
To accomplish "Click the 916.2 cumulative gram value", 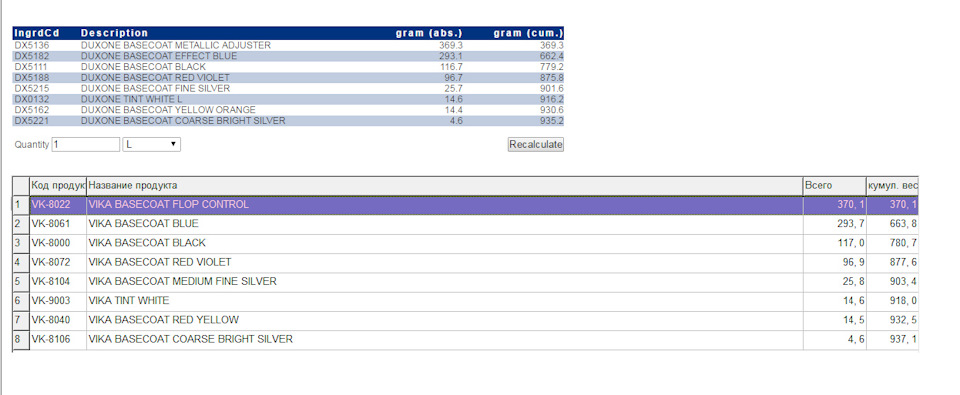I will pyautogui.click(x=551, y=99).
